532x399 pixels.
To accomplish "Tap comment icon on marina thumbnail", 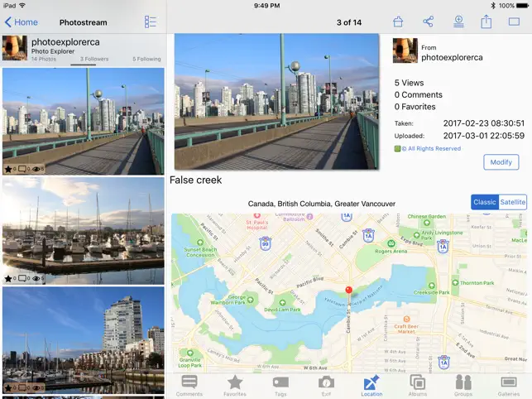I will [x=22, y=278].
